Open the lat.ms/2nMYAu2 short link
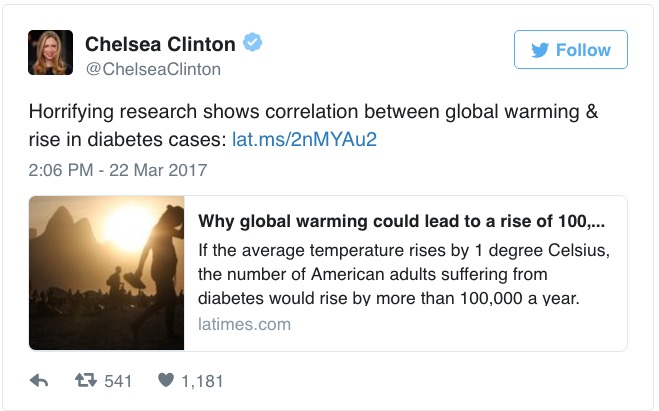 coord(305,138)
